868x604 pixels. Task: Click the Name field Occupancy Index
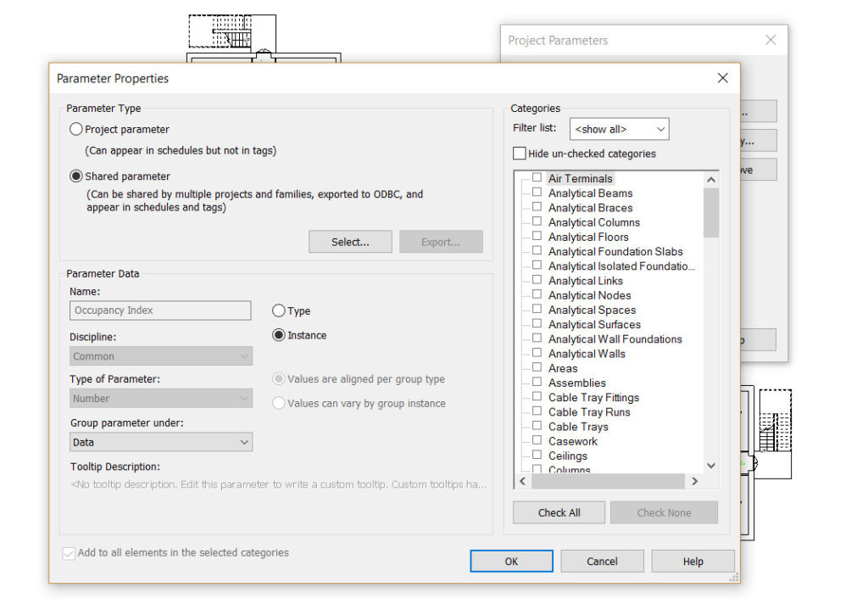coord(160,310)
